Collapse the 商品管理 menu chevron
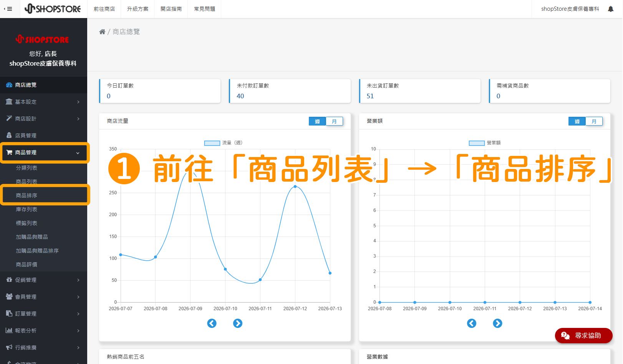The height and width of the screenshot is (364, 623). coord(78,153)
